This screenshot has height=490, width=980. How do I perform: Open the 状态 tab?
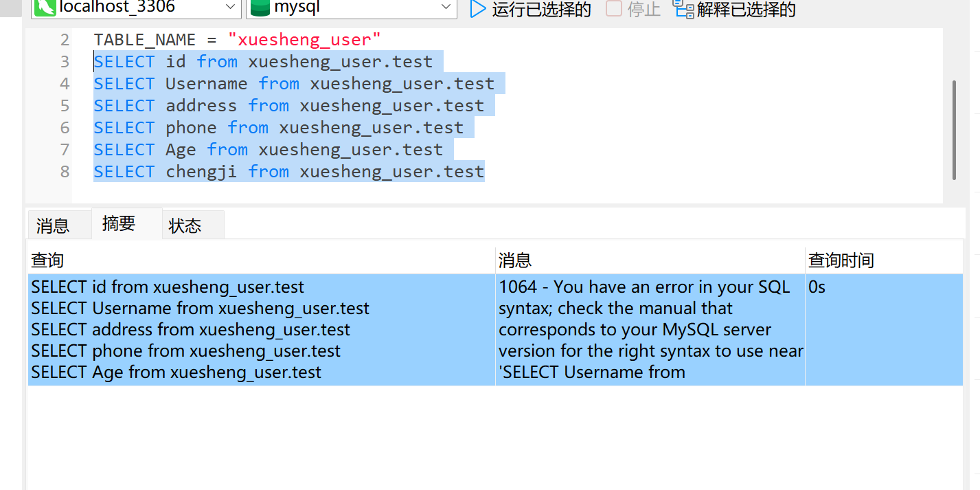pos(185,225)
